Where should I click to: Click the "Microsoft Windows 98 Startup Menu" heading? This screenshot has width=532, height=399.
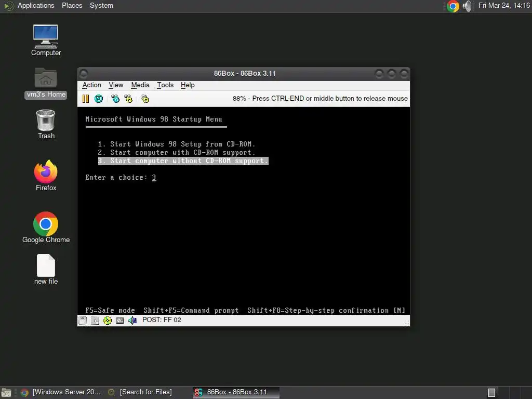tap(154, 119)
